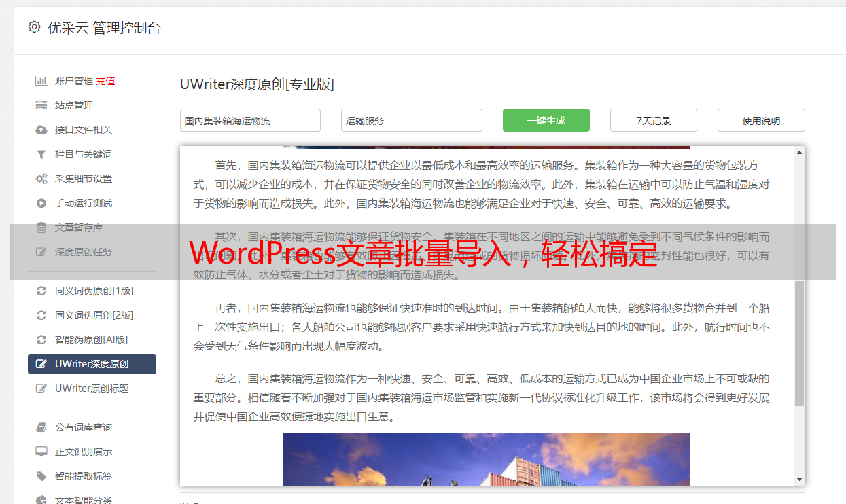Image resolution: width=846 pixels, height=504 pixels.
Task: Select 手动运行测试
Action: tap(84, 203)
